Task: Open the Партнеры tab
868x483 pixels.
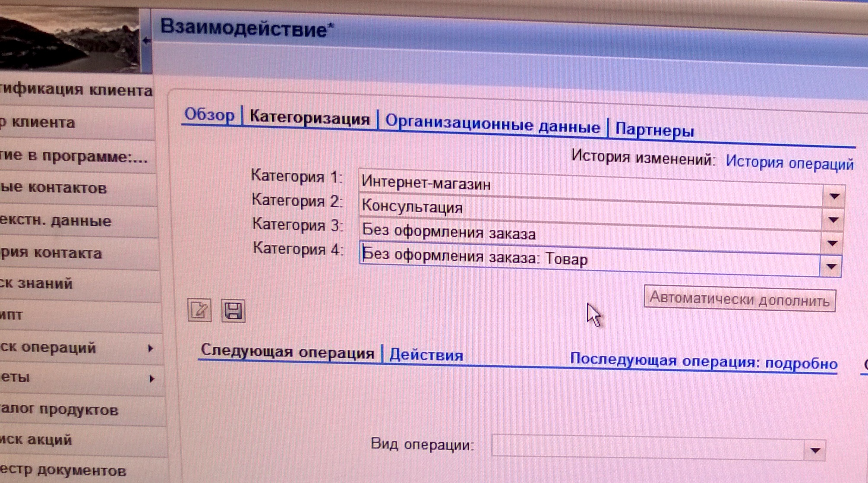Action: [654, 130]
